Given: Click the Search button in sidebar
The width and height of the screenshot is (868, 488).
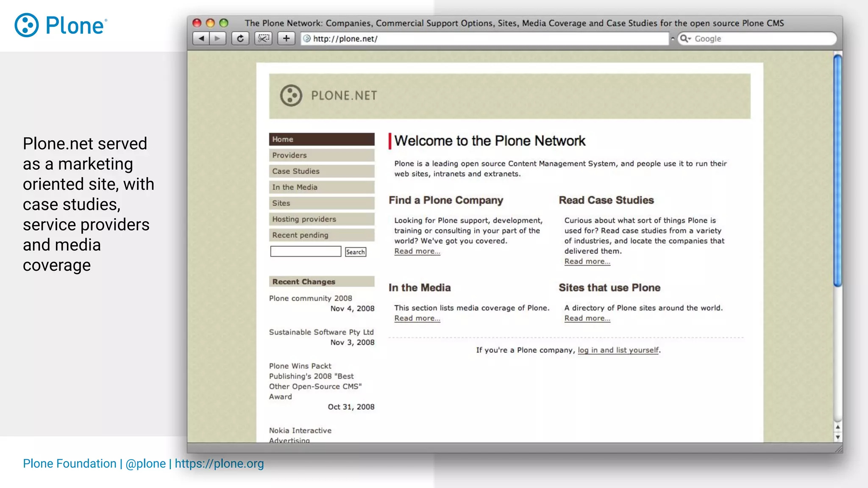Looking at the screenshot, I should click(356, 252).
